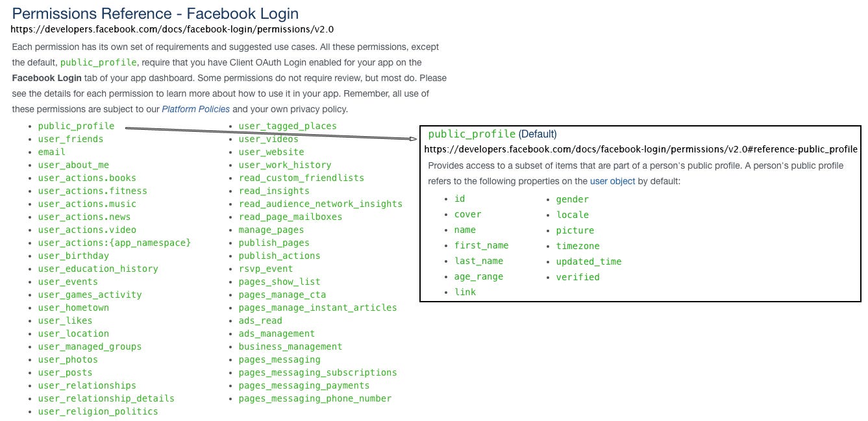Click the first_name property link
Screen dimensions: 868x421
click(482, 245)
